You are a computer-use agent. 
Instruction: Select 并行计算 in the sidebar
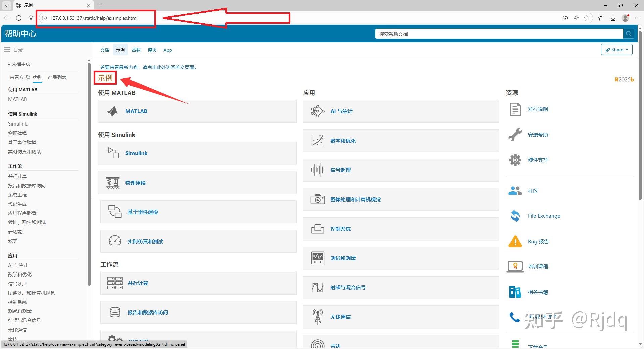pos(17,176)
